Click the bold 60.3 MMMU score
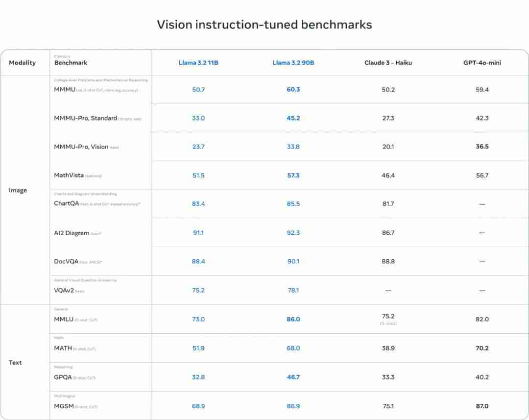Viewport: 529px width, 420px height. tap(293, 90)
